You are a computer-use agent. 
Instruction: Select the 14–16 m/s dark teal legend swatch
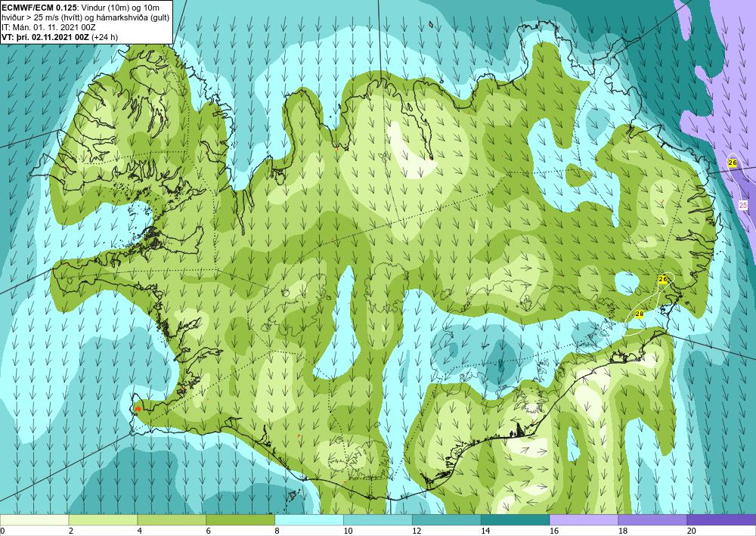[515, 519]
